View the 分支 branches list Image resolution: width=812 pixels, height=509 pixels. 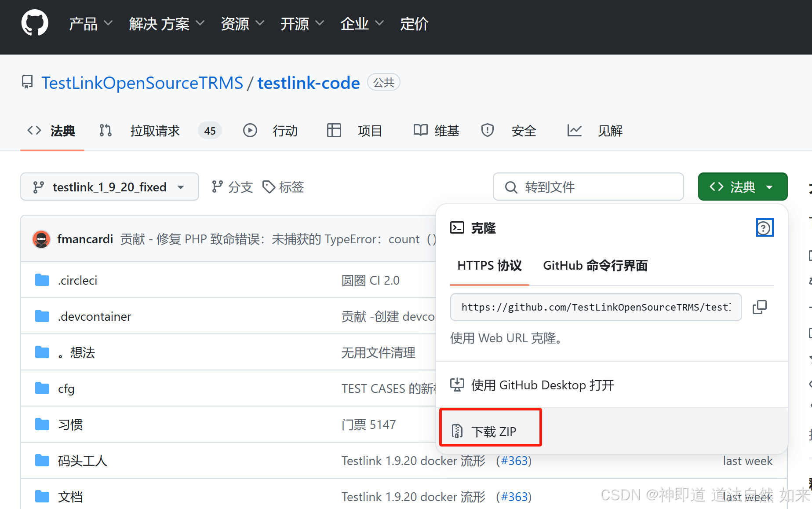232,187
